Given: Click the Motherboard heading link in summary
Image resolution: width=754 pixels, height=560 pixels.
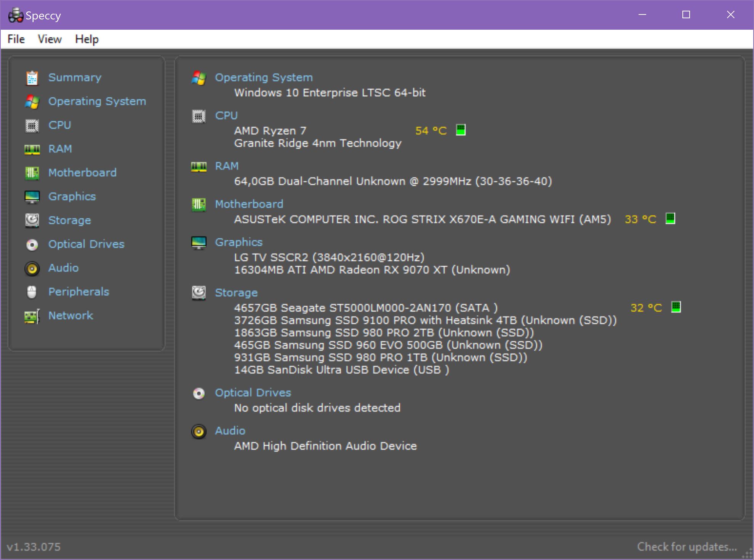Looking at the screenshot, I should 249,204.
